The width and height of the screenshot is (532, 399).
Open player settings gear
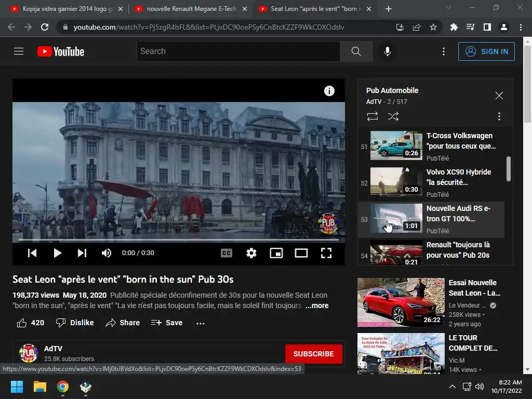(x=251, y=253)
